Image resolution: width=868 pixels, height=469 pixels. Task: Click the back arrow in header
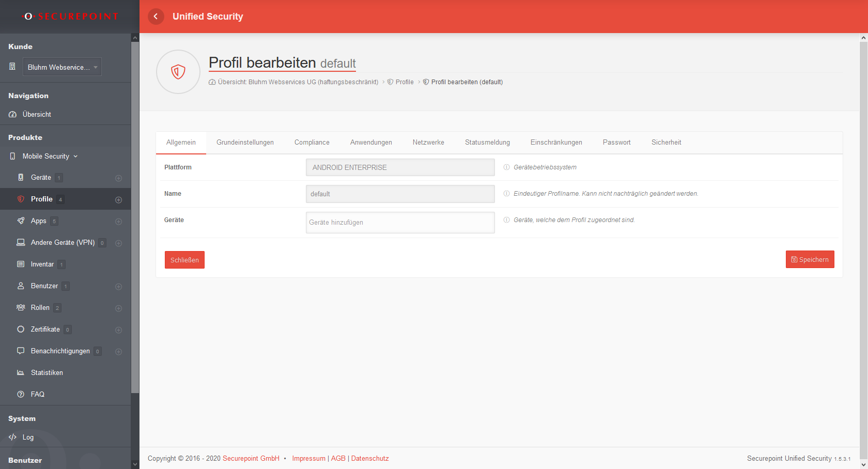[x=156, y=17]
